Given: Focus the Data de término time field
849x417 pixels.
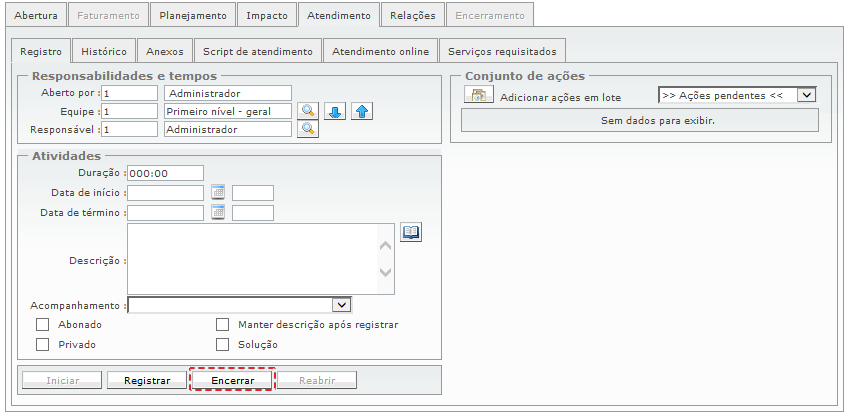Looking at the screenshot, I should tap(253, 213).
